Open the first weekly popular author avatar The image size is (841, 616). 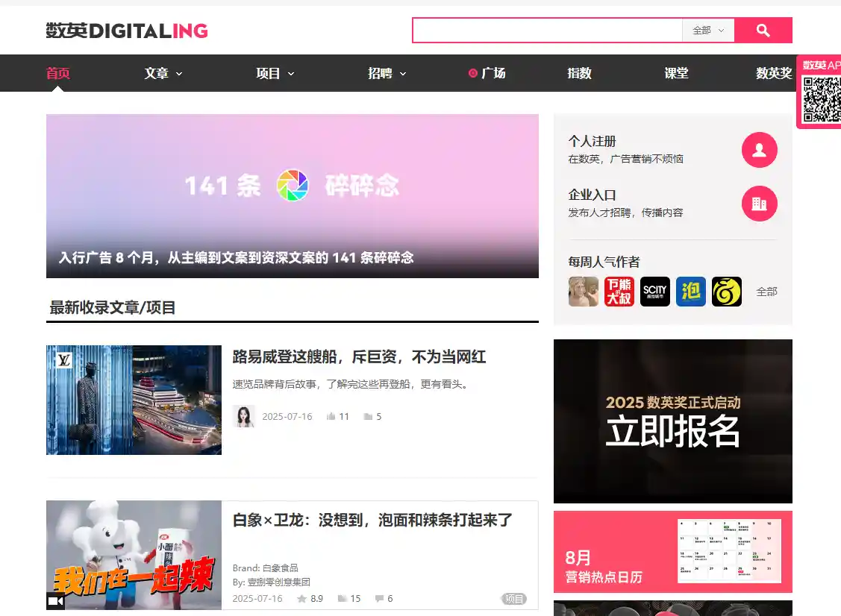coord(583,292)
